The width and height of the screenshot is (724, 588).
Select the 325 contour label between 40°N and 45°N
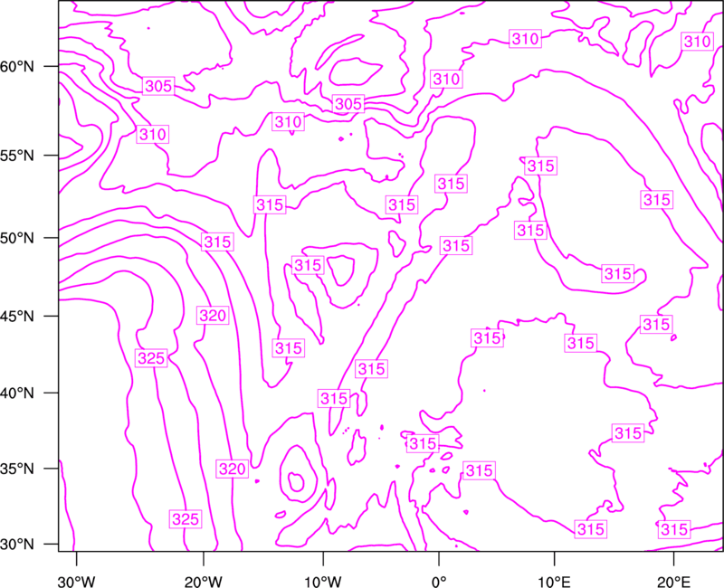point(151,357)
